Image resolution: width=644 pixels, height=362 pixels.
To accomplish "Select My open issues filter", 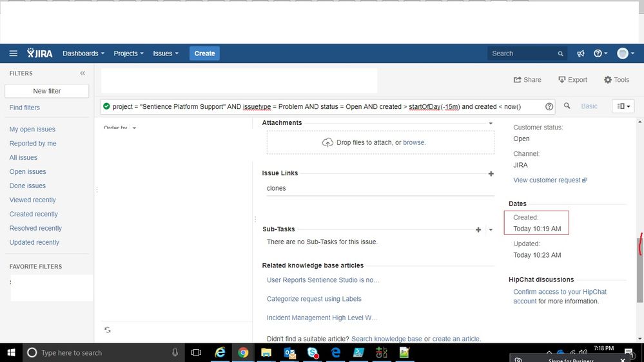I will point(32,129).
